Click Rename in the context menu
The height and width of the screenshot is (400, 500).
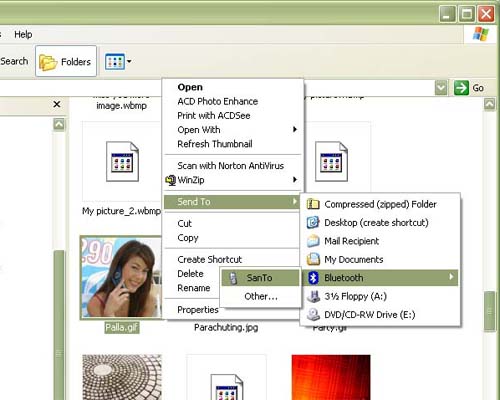[193, 288]
